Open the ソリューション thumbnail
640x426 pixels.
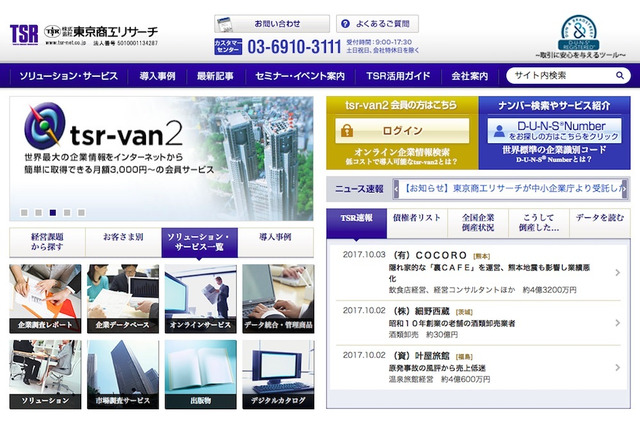(x=45, y=375)
